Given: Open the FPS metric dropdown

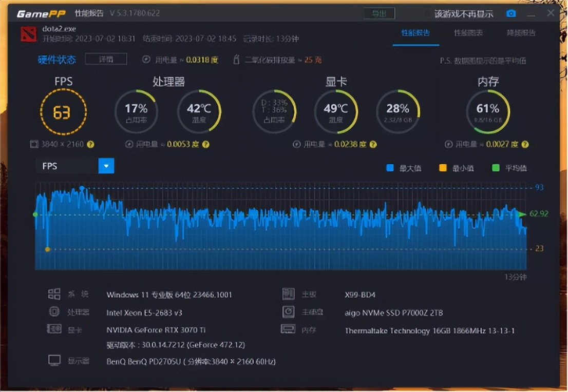Looking at the screenshot, I should coord(106,166).
